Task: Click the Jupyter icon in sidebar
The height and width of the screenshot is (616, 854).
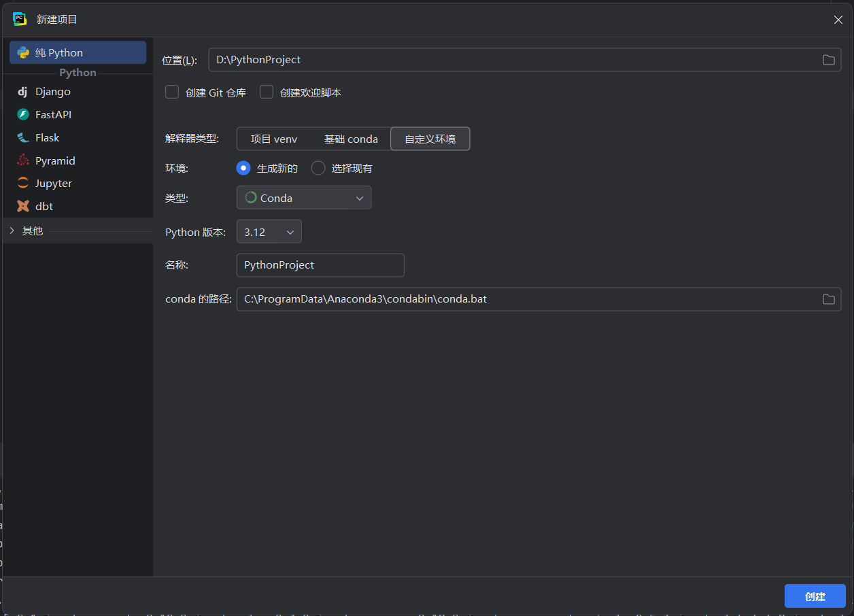Action: pos(23,184)
